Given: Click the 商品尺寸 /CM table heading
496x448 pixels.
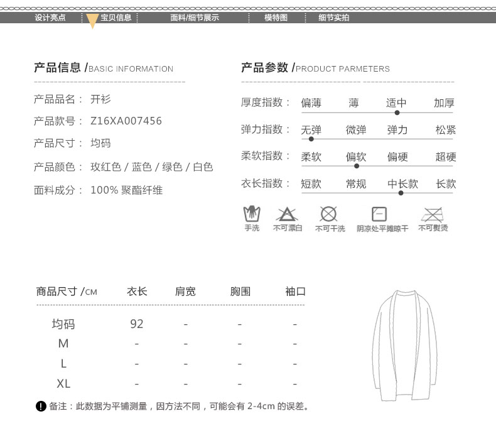Looking at the screenshot, I should coord(67,292).
